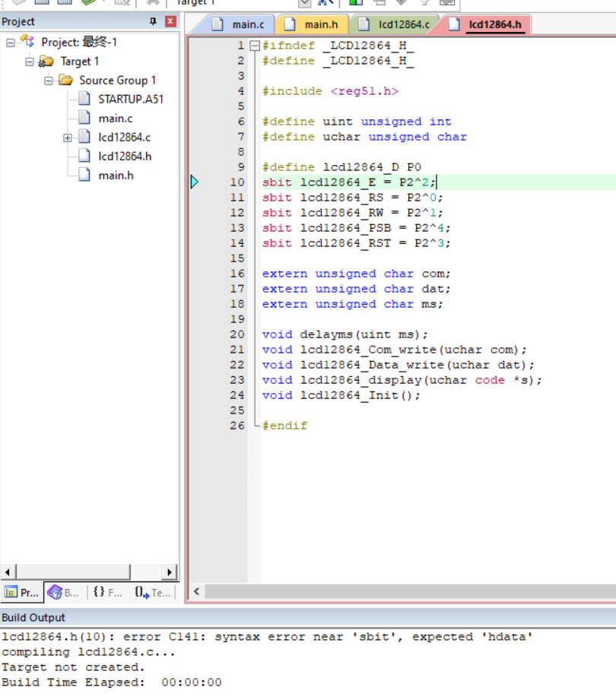Select the Project: 最终-1 root item
The width and height of the screenshot is (616, 700).
79,43
